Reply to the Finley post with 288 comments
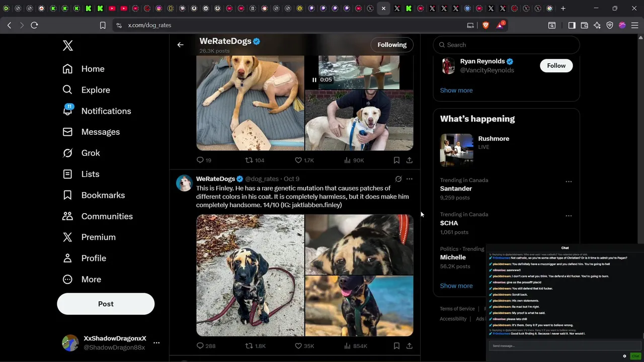Screen dimensions: 644x362 [x=206, y=346]
